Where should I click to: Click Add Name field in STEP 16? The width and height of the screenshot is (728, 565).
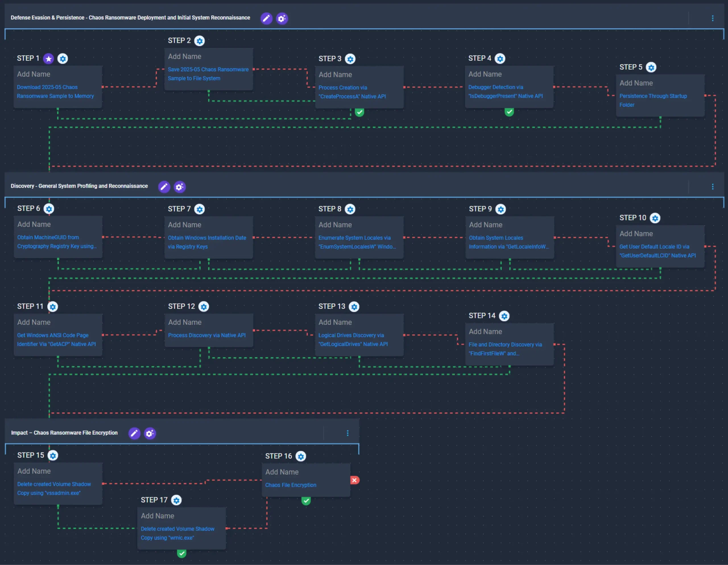(x=282, y=472)
